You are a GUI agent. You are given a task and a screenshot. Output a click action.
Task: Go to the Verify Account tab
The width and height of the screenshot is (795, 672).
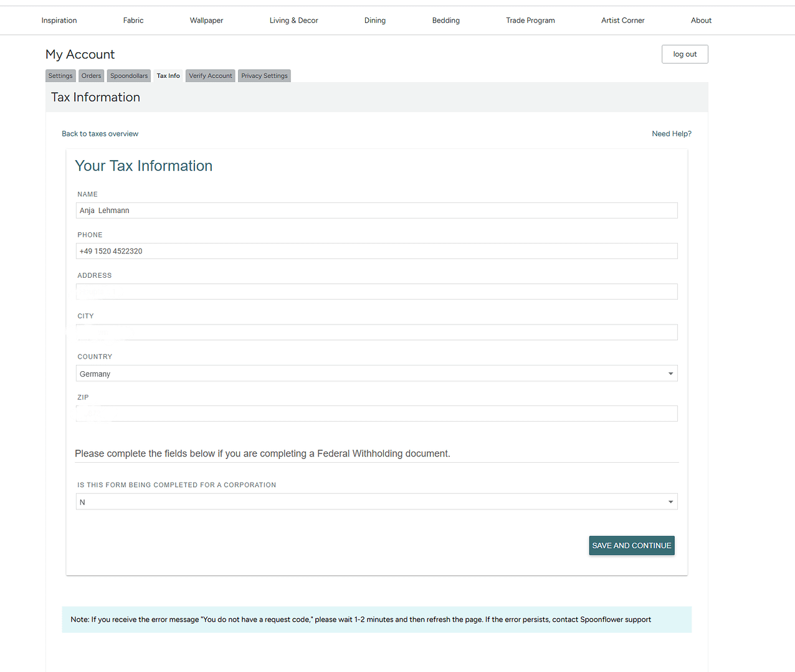tap(210, 76)
